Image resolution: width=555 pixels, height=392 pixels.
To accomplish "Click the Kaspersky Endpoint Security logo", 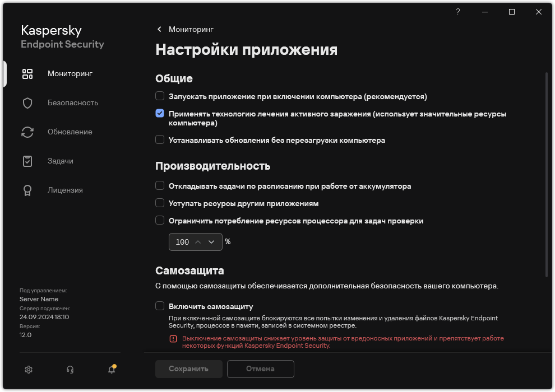I will pos(62,37).
